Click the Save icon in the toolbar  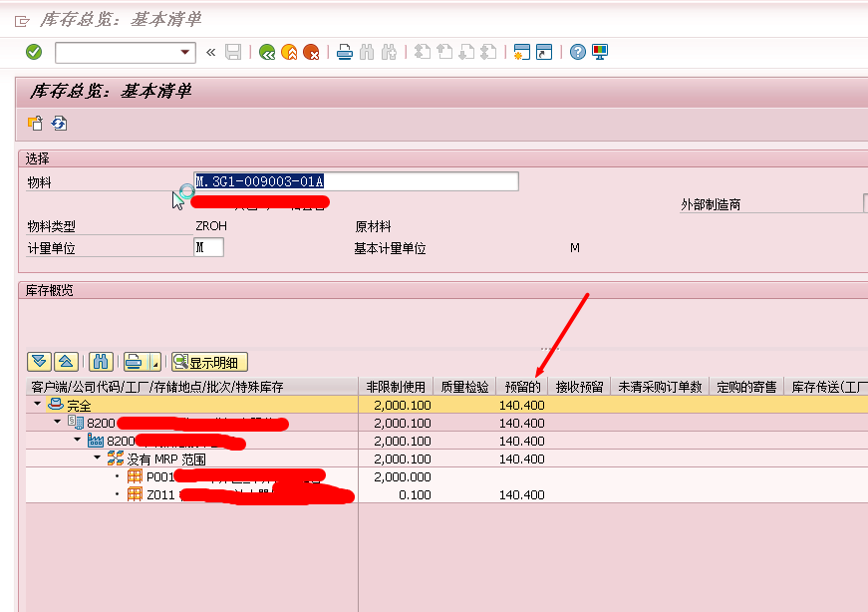pos(234,52)
